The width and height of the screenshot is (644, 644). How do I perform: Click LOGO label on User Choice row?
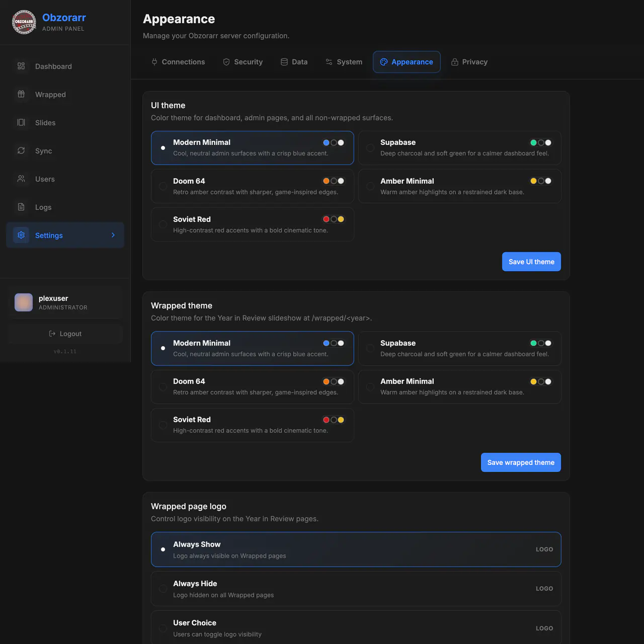pos(544,628)
